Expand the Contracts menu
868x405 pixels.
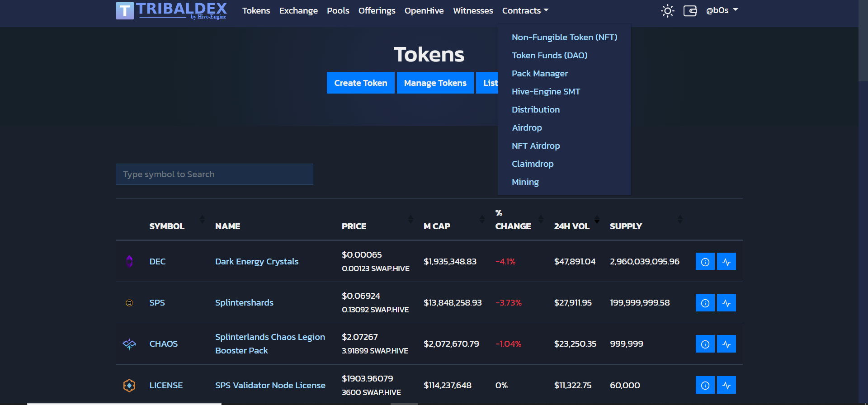coord(525,10)
